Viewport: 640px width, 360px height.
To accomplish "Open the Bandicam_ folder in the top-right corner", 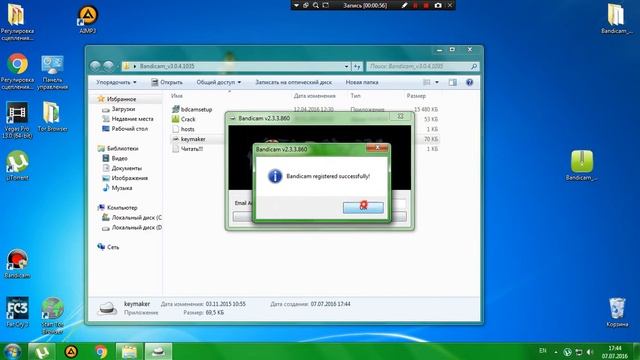I will coord(616,19).
